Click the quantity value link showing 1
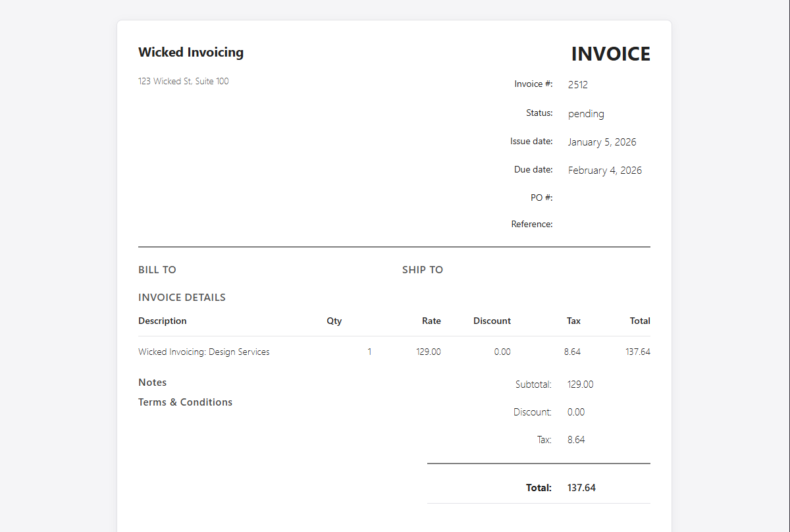 click(369, 352)
